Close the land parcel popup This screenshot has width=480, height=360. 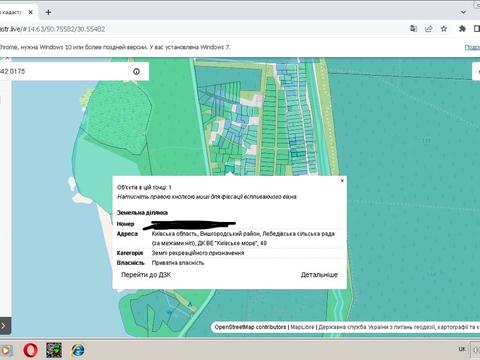coord(342,181)
